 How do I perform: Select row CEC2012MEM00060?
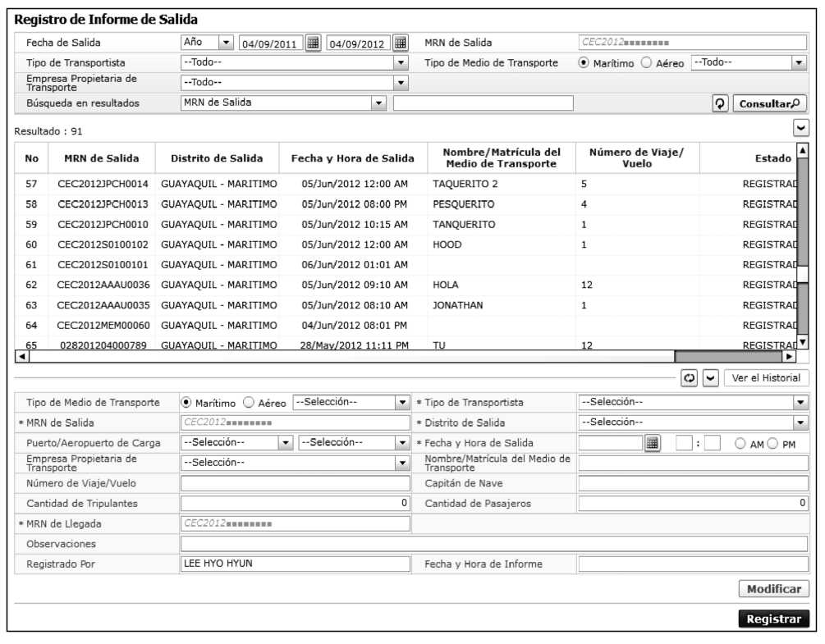click(406, 326)
